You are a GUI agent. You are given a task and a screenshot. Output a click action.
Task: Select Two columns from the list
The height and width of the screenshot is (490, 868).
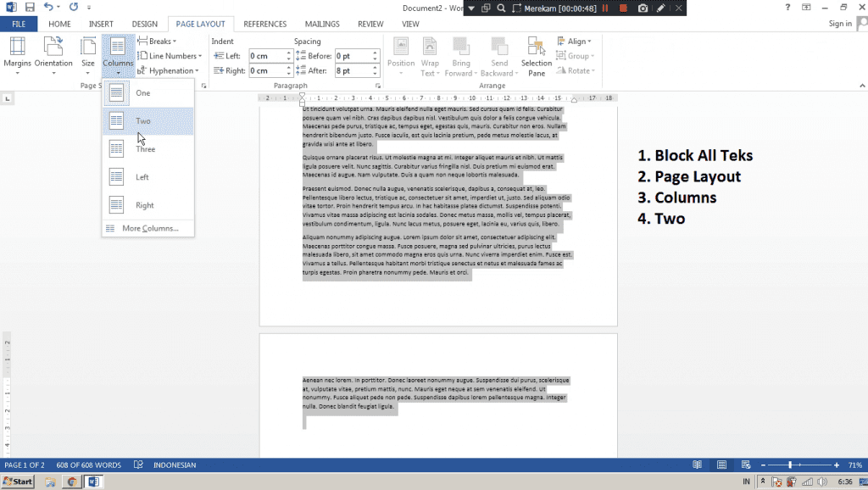(x=142, y=121)
